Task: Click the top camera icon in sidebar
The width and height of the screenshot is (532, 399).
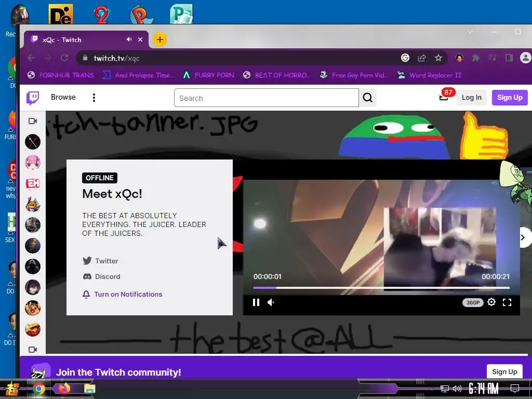Action: click(33, 121)
